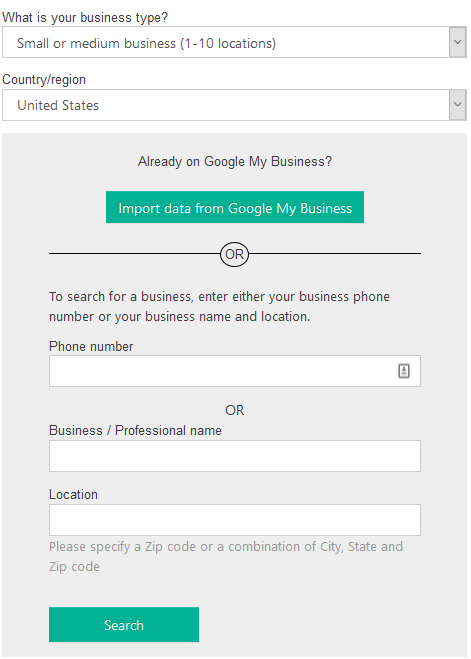This screenshot has height=659, width=471.
Task: Click the 'To search for a business' instruction text
Action: click(x=219, y=306)
